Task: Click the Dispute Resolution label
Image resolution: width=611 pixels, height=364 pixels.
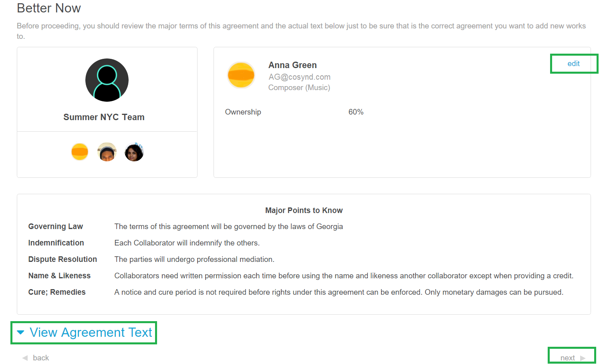Action: click(63, 259)
